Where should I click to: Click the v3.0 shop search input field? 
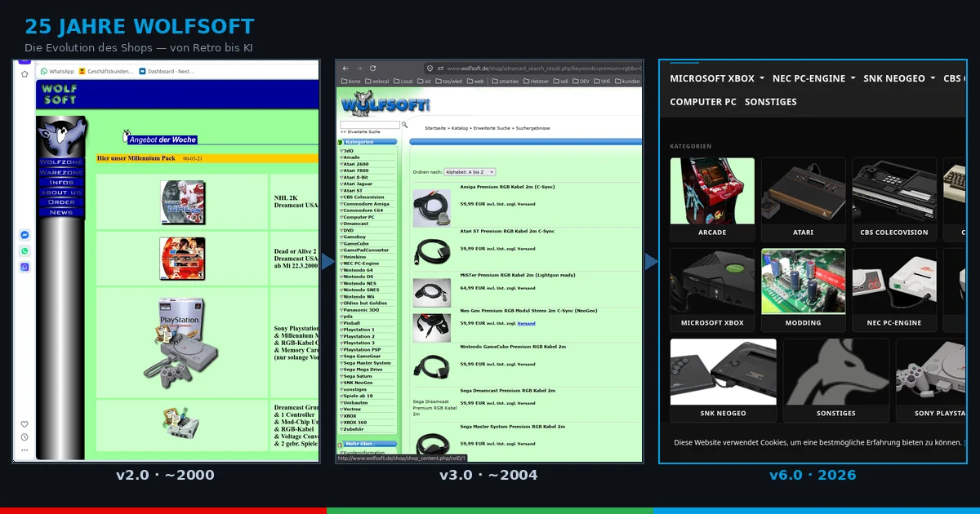(370, 125)
